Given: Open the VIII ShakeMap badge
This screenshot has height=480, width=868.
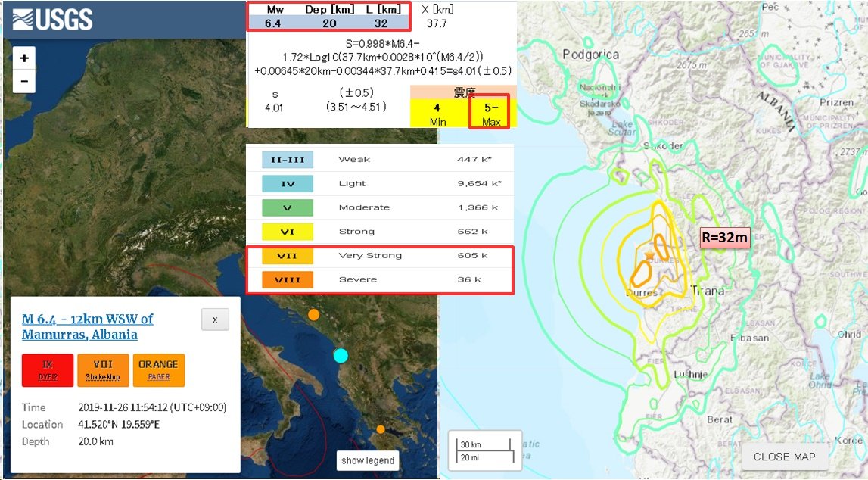Looking at the screenshot, I should pos(103,369).
